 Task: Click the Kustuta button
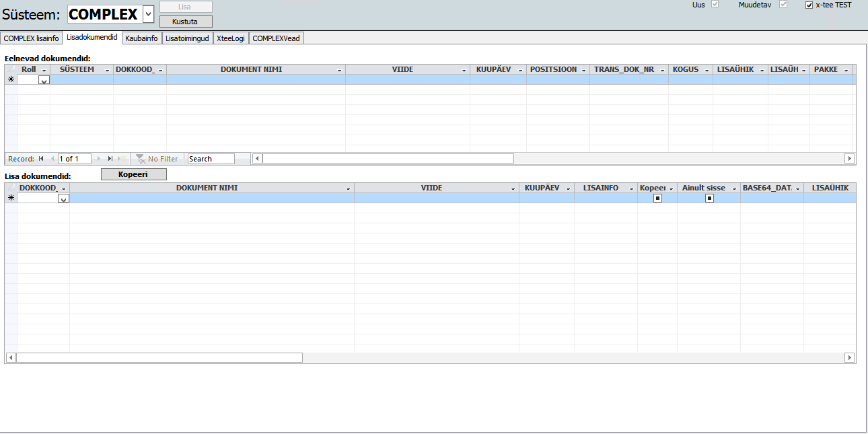pos(186,21)
